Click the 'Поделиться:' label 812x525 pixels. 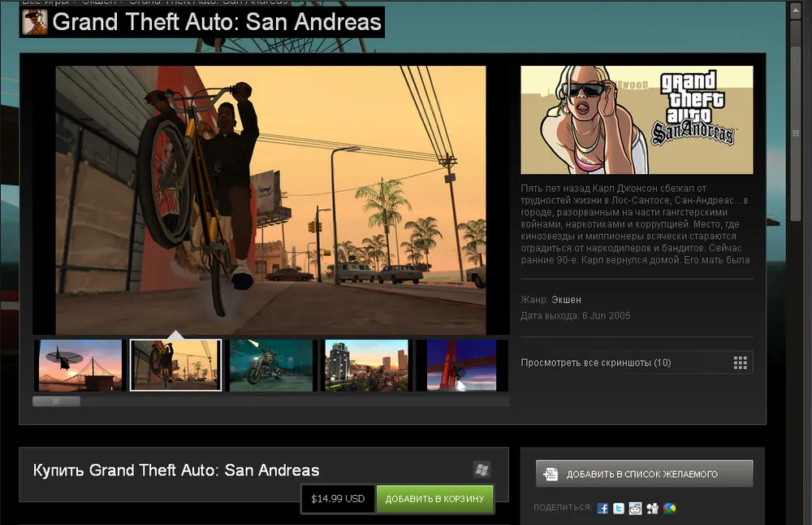[x=563, y=507]
